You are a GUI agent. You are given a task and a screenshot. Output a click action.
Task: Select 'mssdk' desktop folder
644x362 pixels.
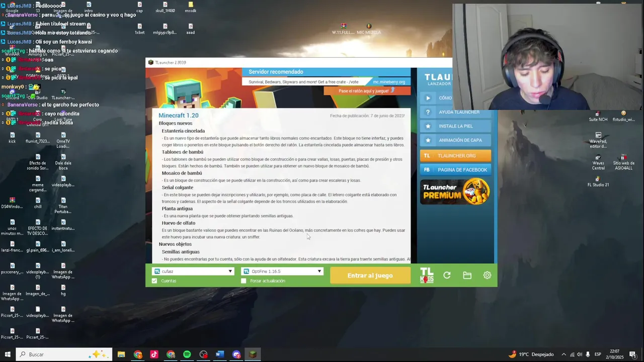click(190, 7)
